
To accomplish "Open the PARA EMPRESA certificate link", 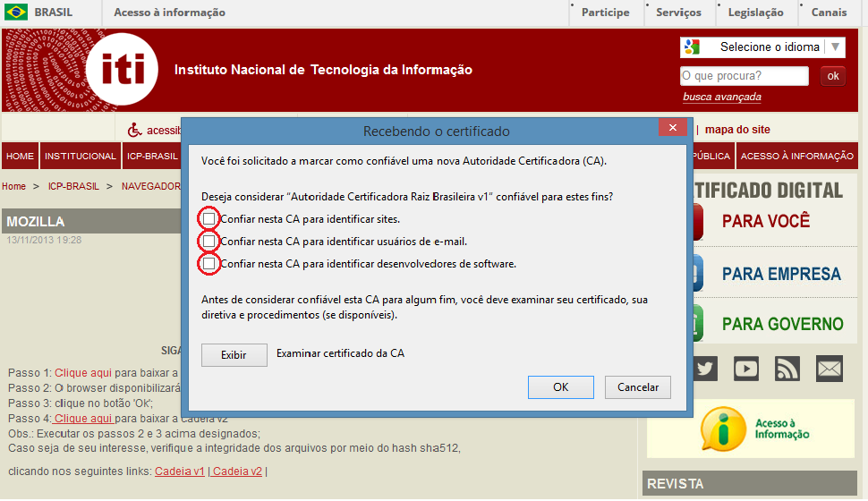I will pyautogui.click(x=781, y=274).
